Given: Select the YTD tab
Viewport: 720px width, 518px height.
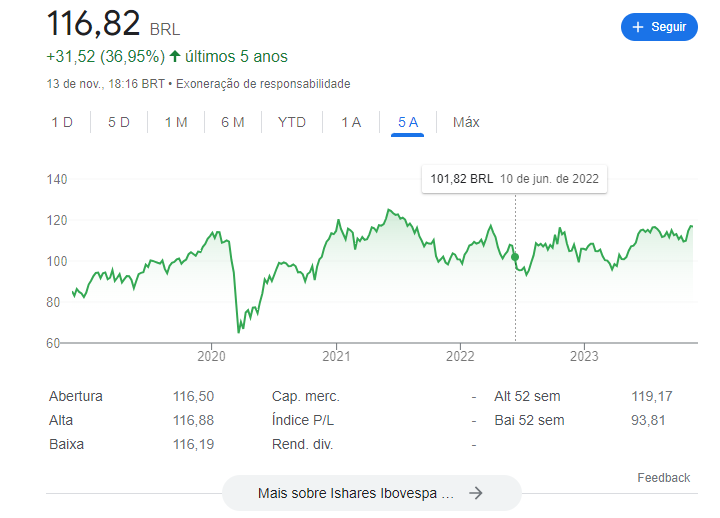Looking at the screenshot, I should [292, 122].
